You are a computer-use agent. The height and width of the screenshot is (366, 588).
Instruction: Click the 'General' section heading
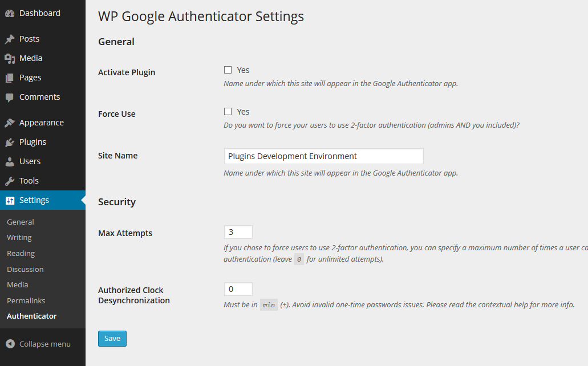116,42
